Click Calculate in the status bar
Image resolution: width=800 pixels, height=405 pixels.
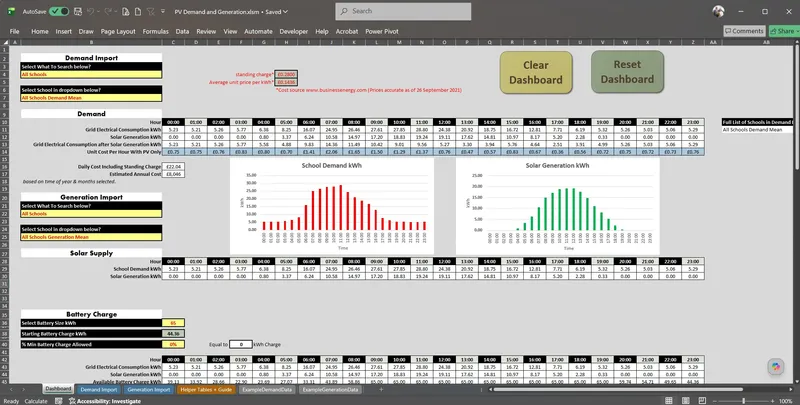click(35, 401)
